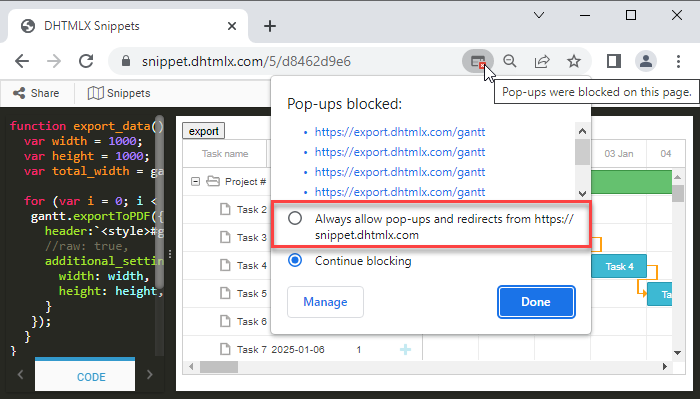Go to previous editor tab with left chevron

[20, 375]
